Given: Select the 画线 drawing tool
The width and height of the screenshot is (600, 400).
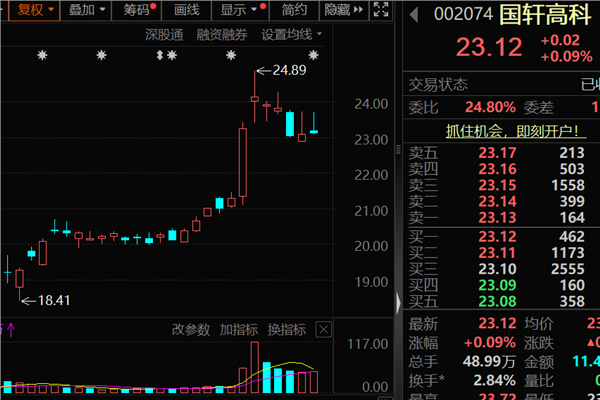Looking at the screenshot, I should [187, 10].
